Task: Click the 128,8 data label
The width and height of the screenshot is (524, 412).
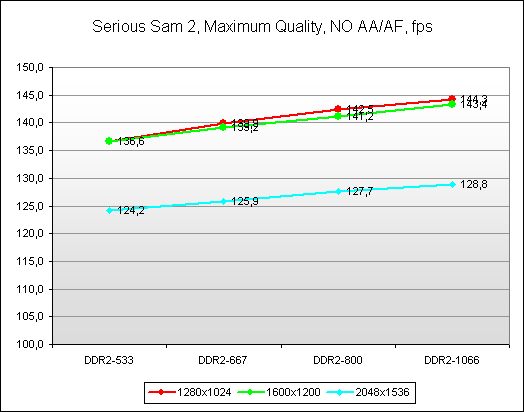Action: [474, 184]
